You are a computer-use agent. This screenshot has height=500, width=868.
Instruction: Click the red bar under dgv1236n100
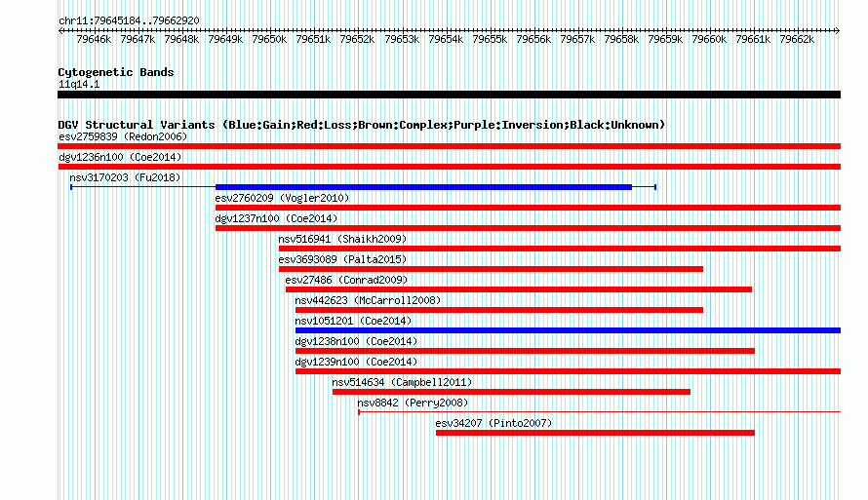tap(449, 167)
